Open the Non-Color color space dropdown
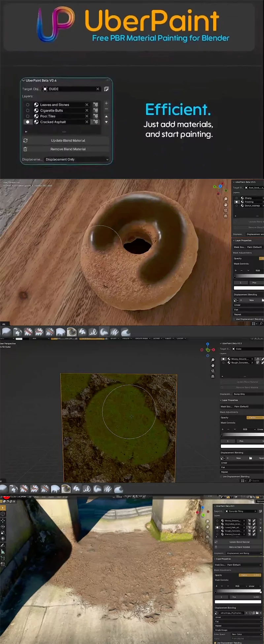 (x=247, y=634)
